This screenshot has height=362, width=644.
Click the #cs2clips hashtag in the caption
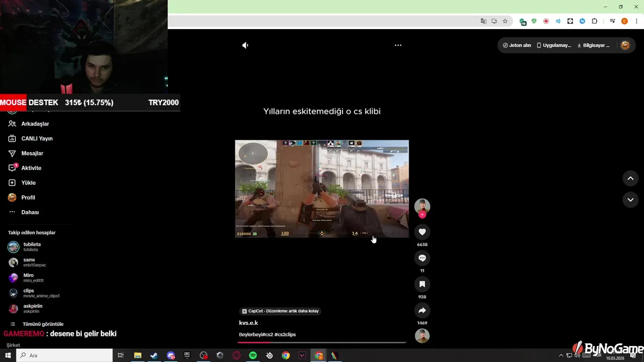pos(285,335)
